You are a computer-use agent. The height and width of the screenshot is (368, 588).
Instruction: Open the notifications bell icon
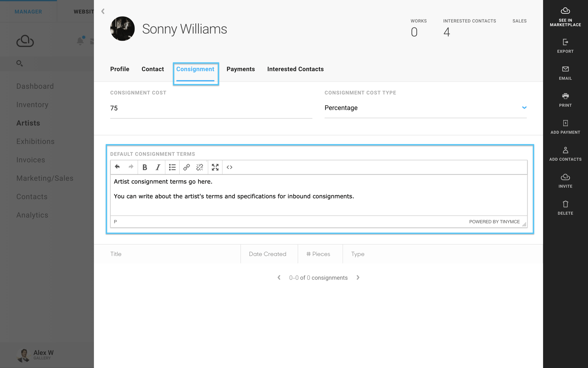(80, 41)
